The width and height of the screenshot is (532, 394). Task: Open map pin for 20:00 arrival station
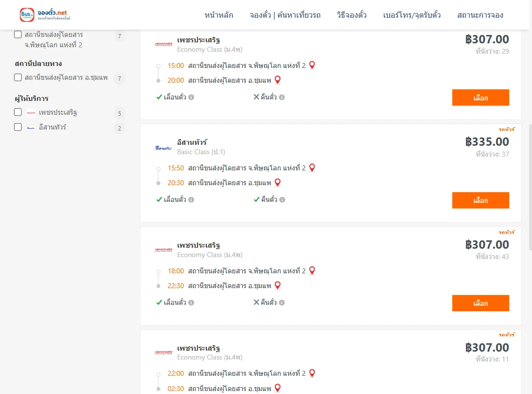pyautogui.click(x=277, y=80)
